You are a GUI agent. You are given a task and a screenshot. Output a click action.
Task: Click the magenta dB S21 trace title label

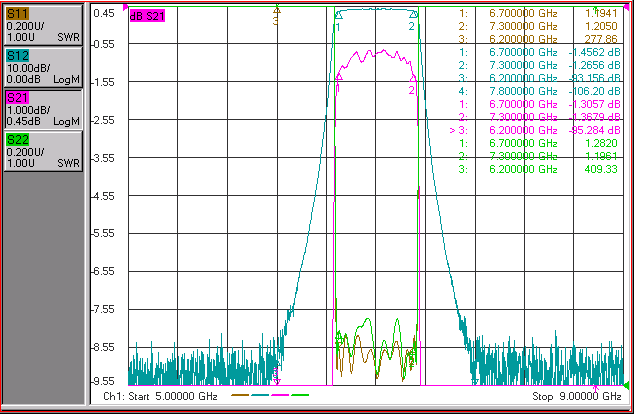click(x=147, y=16)
